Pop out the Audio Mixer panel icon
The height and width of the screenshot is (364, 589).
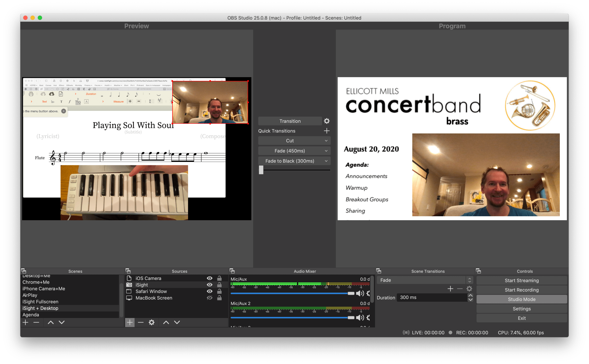232,271
